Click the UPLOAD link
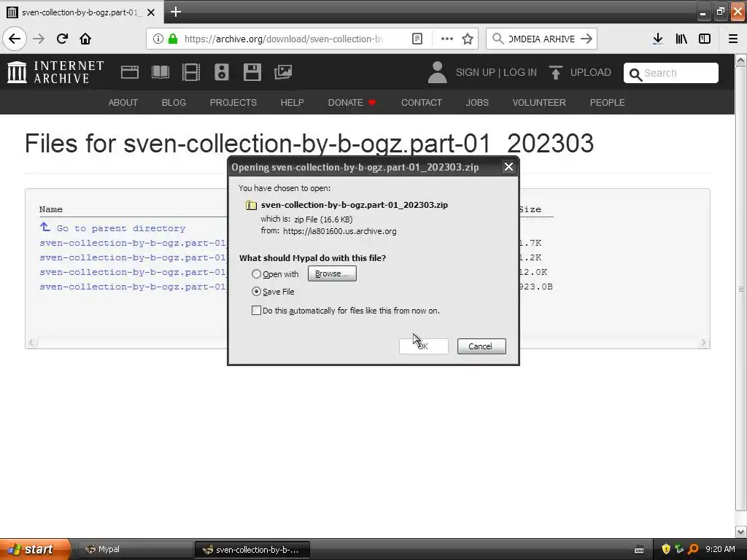The height and width of the screenshot is (560, 747). [590, 72]
